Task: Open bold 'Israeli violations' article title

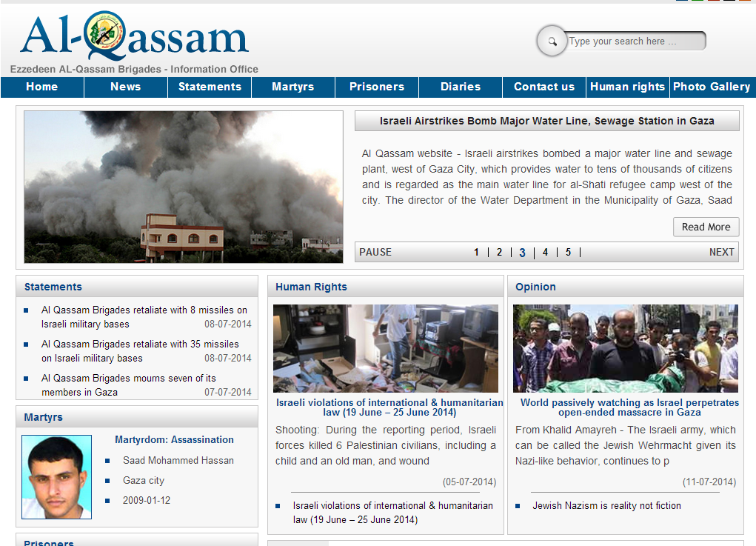Action: point(389,407)
